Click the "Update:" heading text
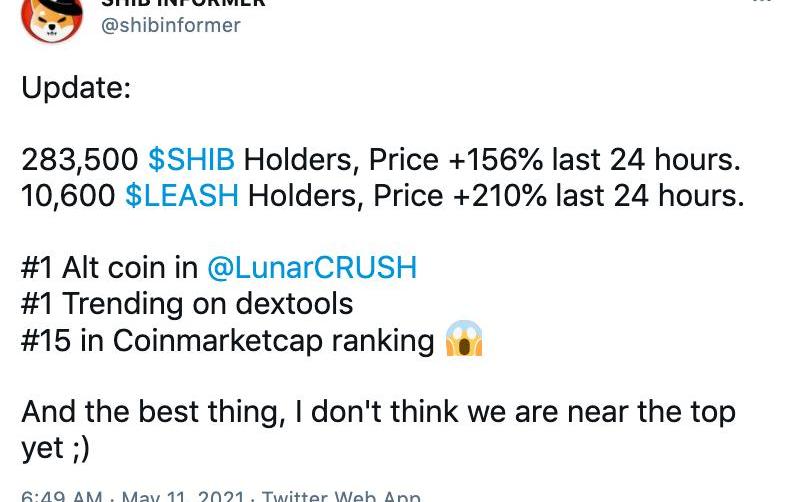The height and width of the screenshot is (502, 796). click(76, 87)
